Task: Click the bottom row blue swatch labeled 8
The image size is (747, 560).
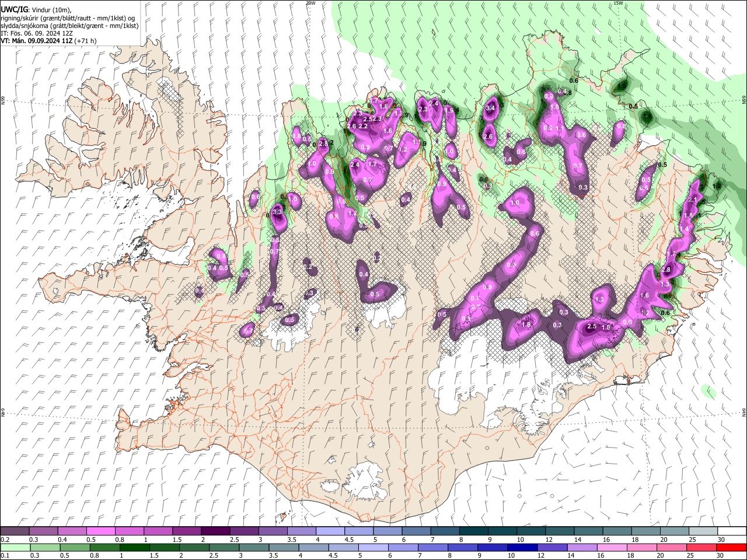Action: (462, 547)
